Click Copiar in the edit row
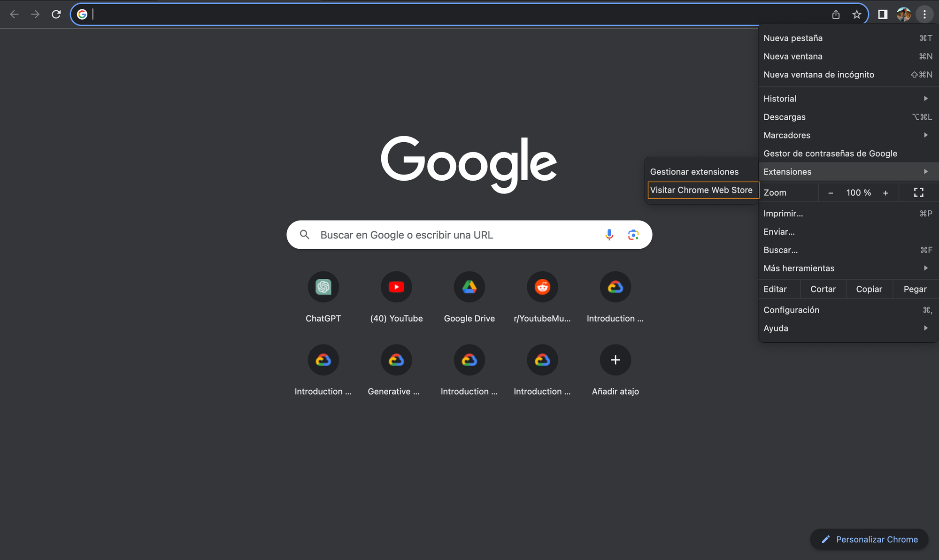Viewport: 939px width, 560px height. click(869, 289)
